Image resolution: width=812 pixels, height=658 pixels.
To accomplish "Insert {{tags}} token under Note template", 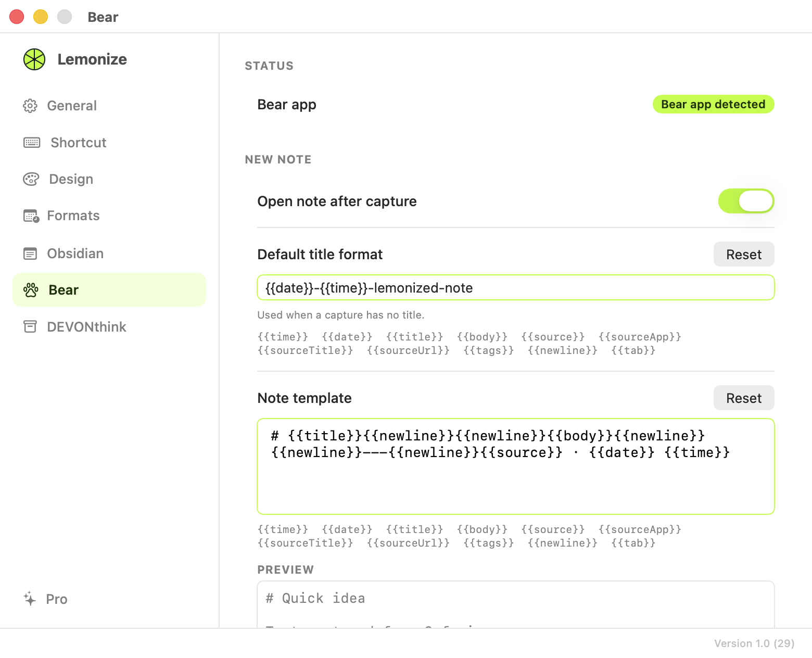I will coord(489,543).
